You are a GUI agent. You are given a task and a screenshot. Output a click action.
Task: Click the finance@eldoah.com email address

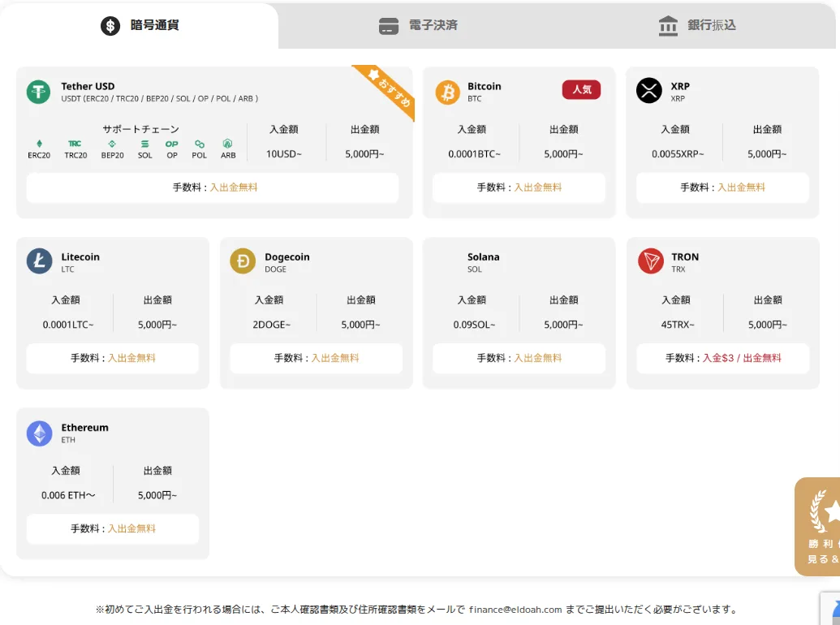click(515, 610)
